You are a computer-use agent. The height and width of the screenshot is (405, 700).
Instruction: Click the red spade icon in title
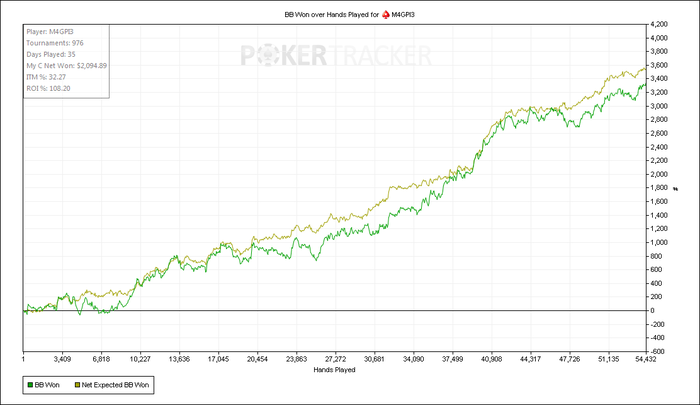(x=386, y=15)
